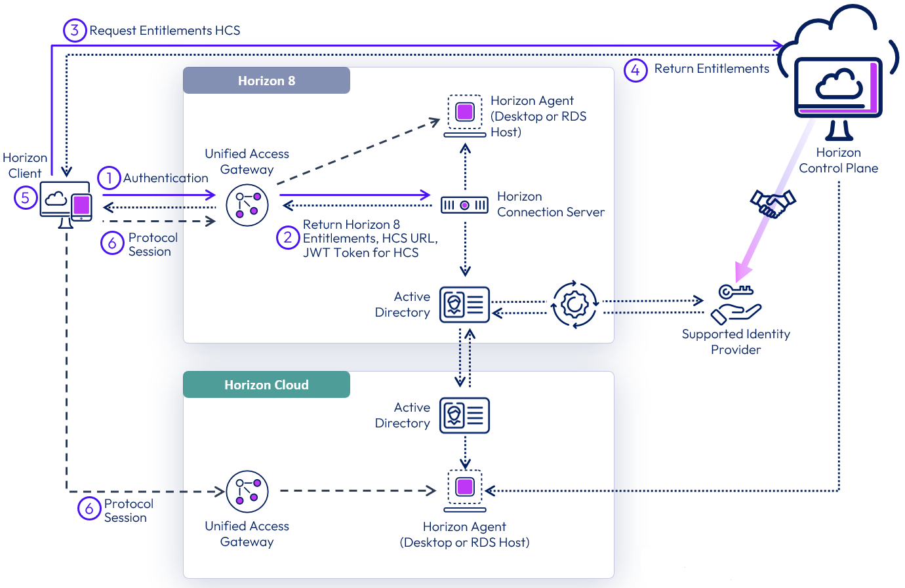Screen dimensions: 905x588
Task: Click the sync gear icon beside Active Directory
Action: coord(574,305)
